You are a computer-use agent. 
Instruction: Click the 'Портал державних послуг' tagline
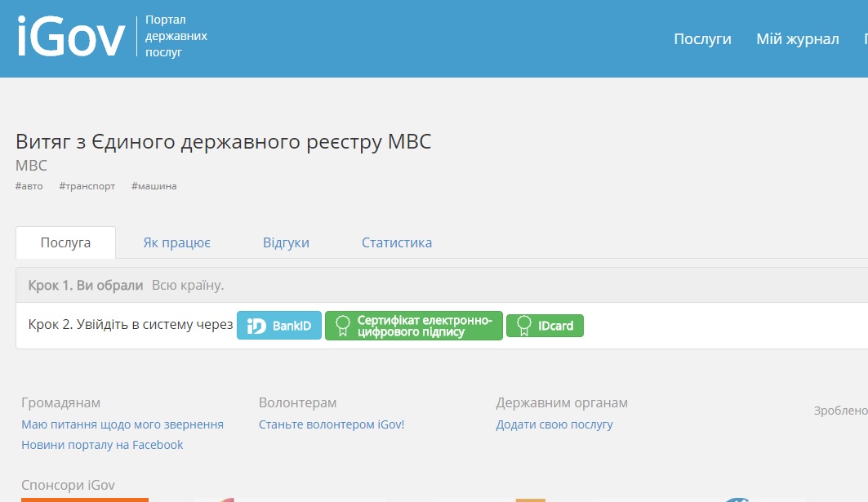(176, 36)
